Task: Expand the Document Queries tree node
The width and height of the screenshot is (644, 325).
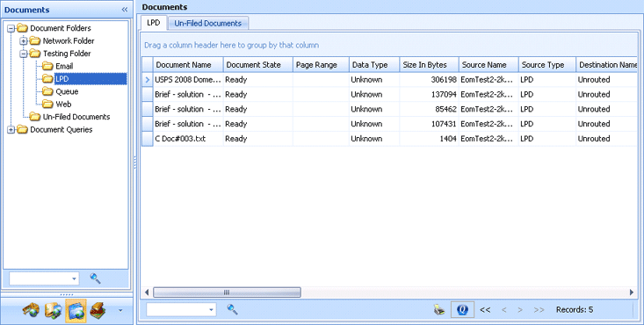Action: [11, 130]
